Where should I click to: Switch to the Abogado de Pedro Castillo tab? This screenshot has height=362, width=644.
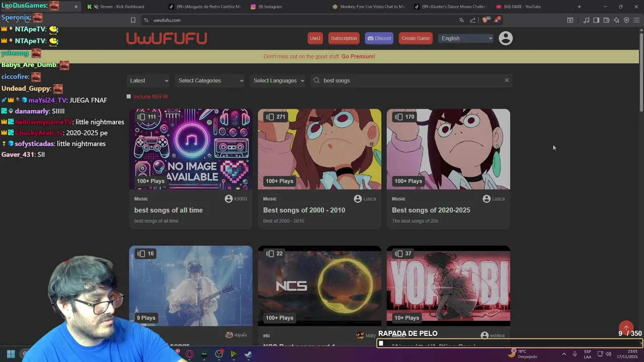(206, 7)
